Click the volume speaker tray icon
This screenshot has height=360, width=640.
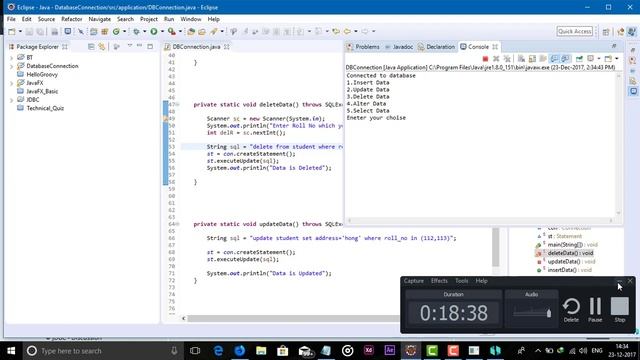pos(583,351)
